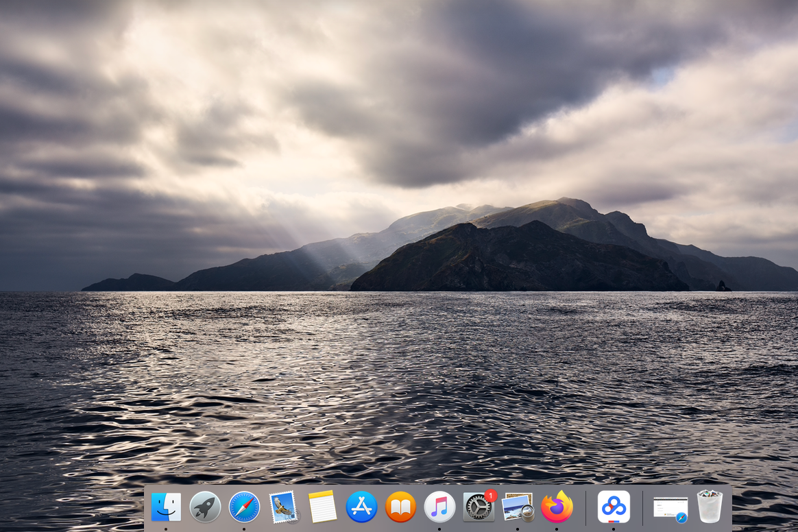Open the Mail stamp icon
The image size is (798, 532).
click(283, 507)
